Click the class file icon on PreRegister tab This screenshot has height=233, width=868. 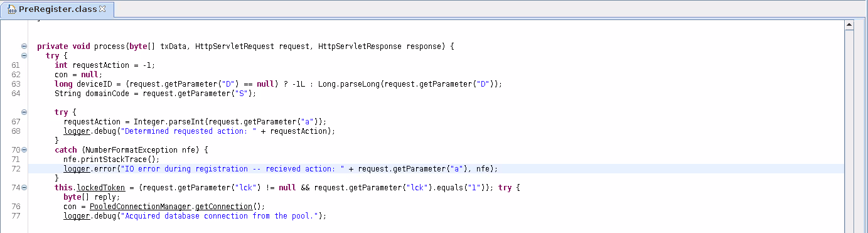point(11,9)
